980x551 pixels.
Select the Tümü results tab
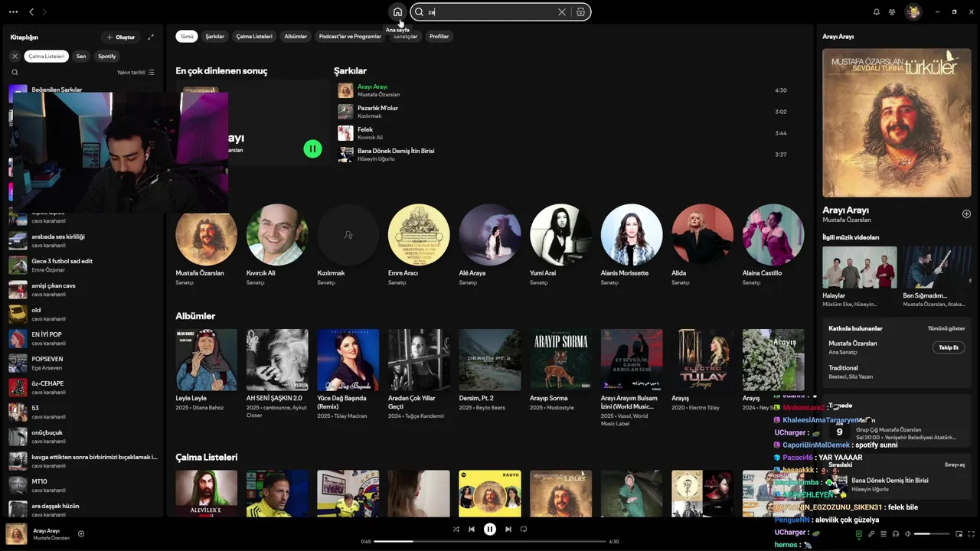point(187,36)
